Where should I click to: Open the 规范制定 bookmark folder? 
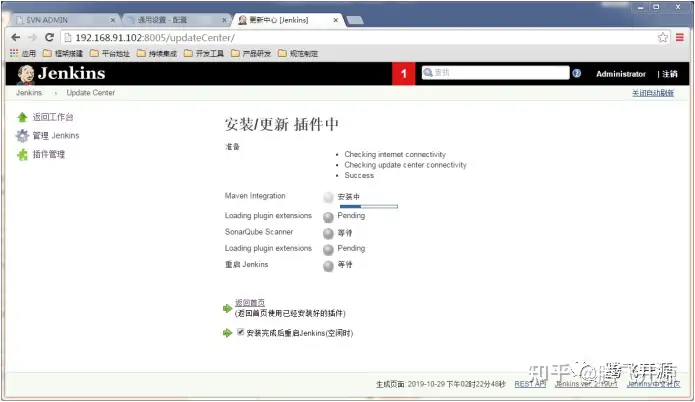click(297, 53)
